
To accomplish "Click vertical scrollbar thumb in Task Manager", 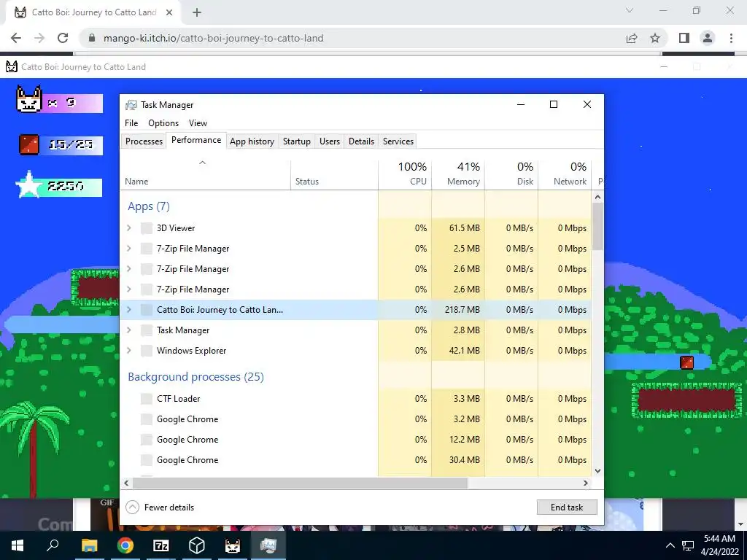I will [598, 227].
